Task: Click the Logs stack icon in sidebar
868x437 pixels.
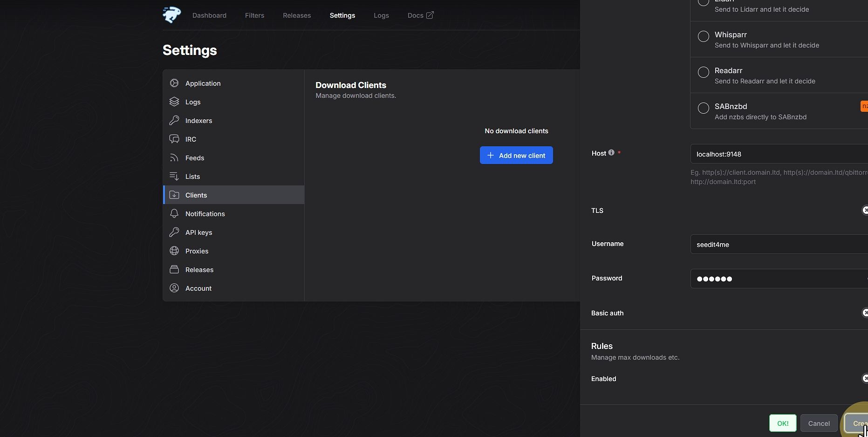Action: [174, 102]
